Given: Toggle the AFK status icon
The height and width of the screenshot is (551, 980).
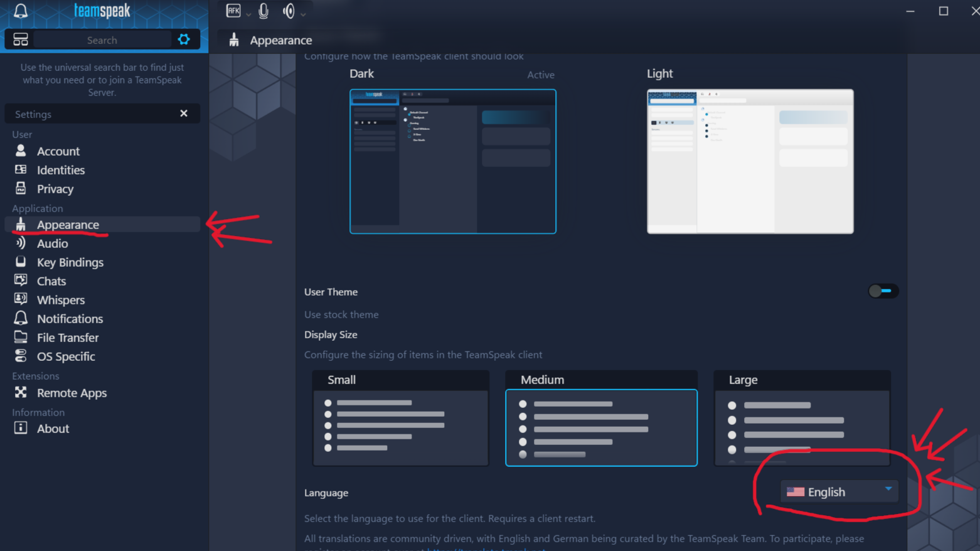Looking at the screenshot, I should [x=233, y=11].
